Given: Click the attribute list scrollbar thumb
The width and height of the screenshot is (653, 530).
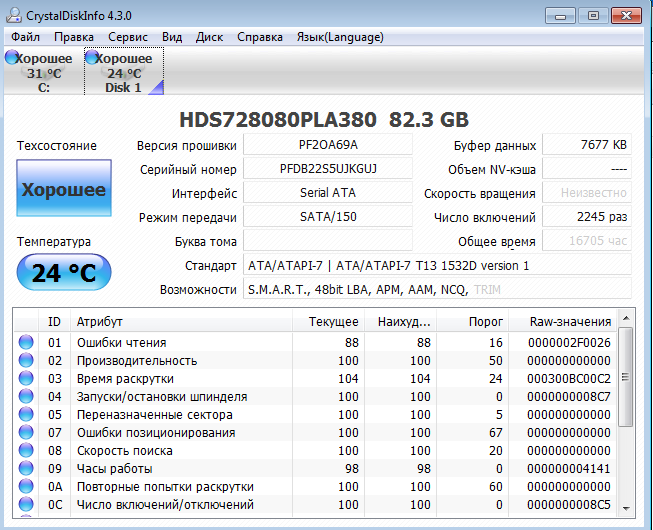Looking at the screenshot, I should (x=626, y=377).
